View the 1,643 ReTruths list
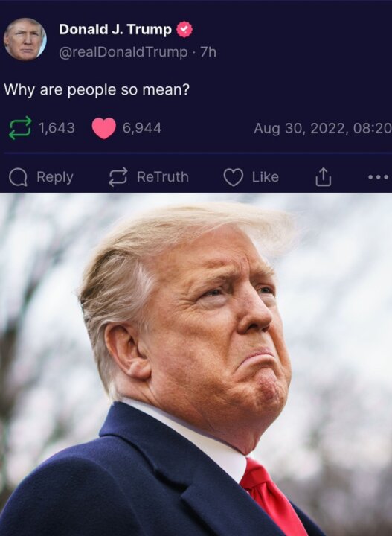This screenshot has width=392, height=536. click(x=57, y=128)
